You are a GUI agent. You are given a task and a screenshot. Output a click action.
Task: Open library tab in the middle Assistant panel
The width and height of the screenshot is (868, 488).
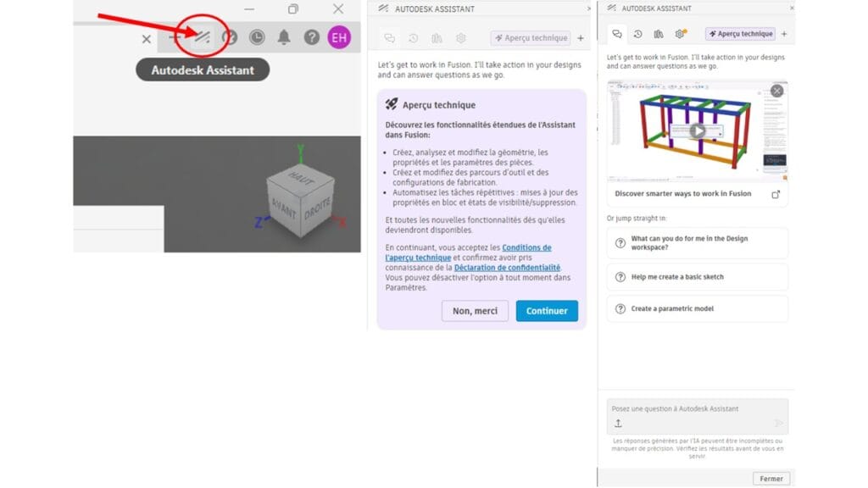(437, 37)
